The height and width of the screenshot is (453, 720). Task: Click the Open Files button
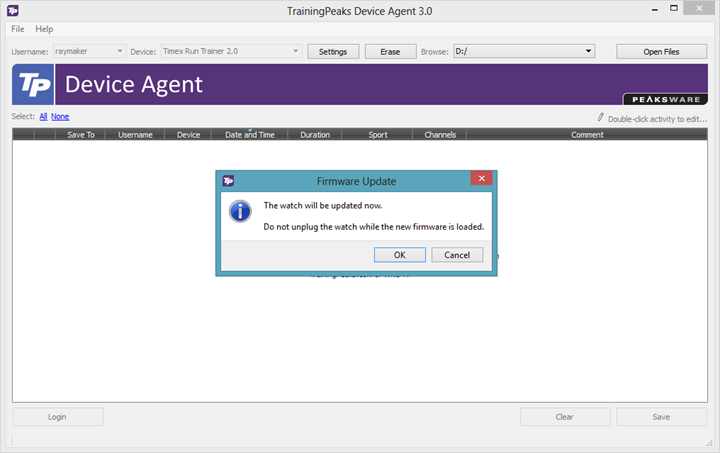(661, 51)
